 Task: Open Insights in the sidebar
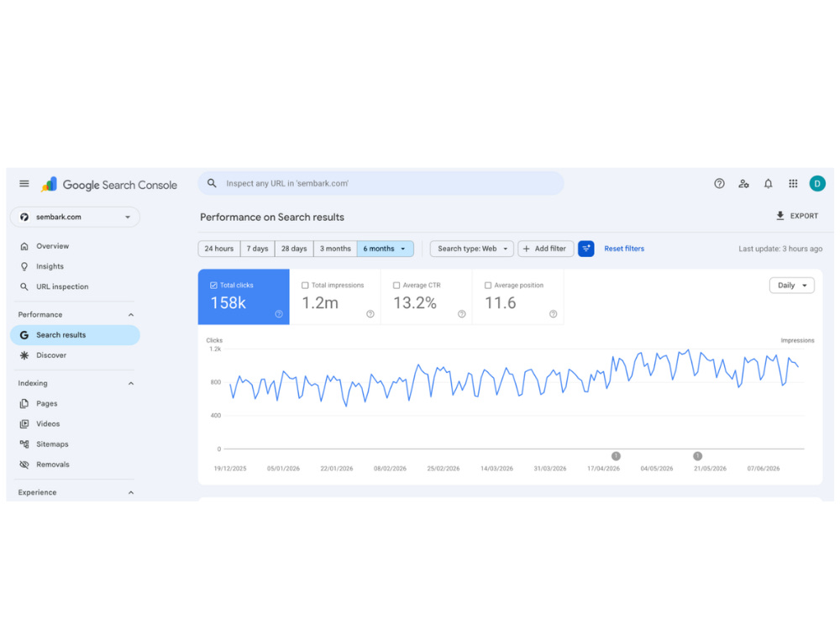tap(75, 267)
